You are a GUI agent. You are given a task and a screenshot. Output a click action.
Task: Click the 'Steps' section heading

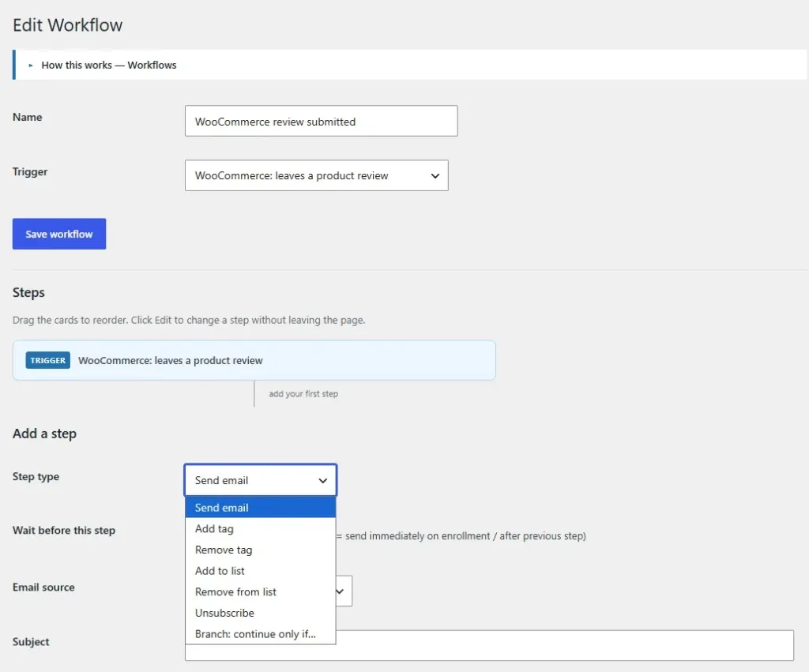29,292
